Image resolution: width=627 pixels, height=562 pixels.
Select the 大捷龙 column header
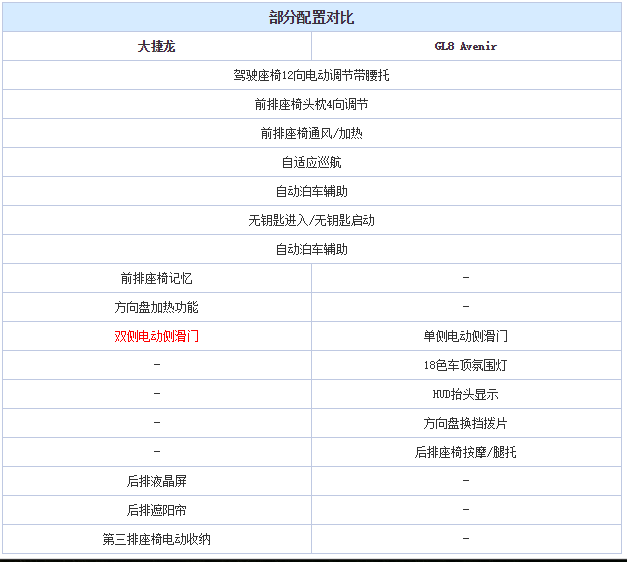click(156, 46)
